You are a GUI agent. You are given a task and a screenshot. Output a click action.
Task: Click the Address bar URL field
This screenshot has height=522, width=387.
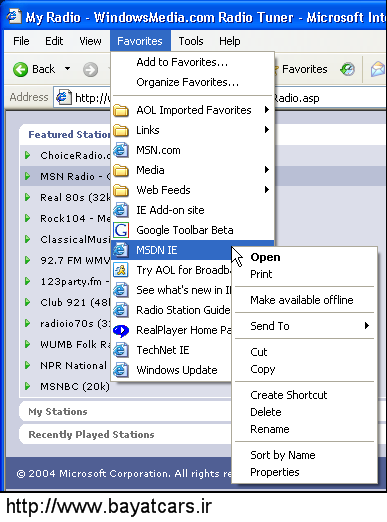click(x=219, y=98)
